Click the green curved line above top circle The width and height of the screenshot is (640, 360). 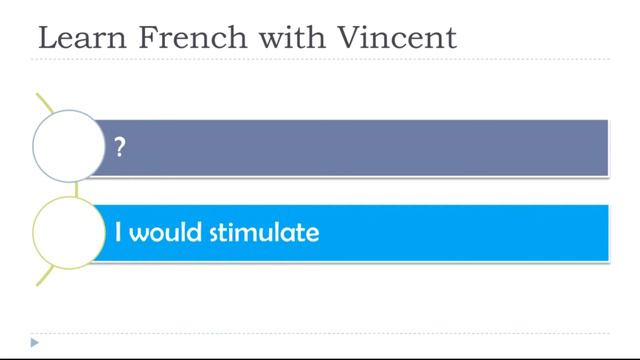coord(44,102)
